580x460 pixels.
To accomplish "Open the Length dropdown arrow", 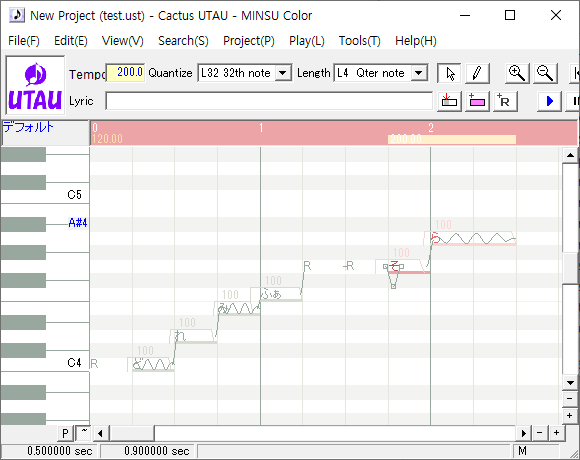I will point(419,73).
